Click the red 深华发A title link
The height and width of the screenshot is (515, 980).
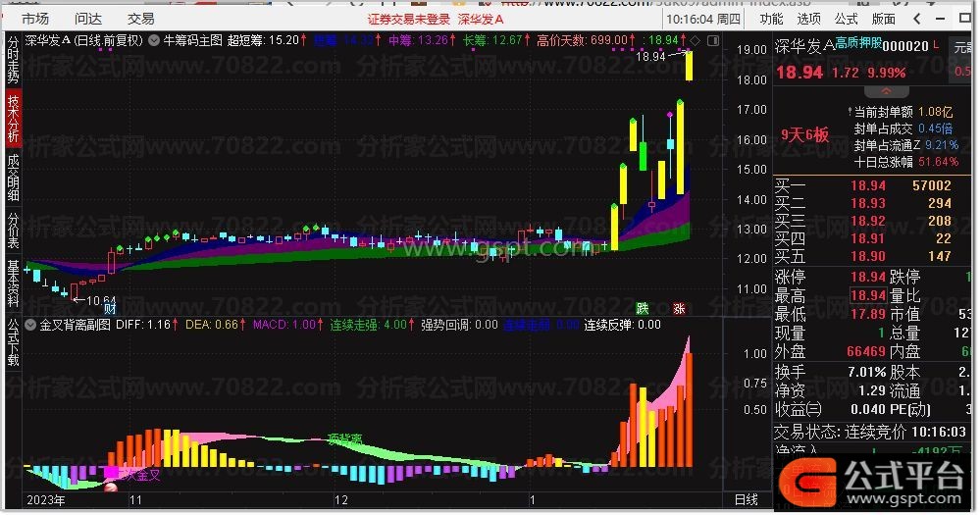click(x=481, y=20)
